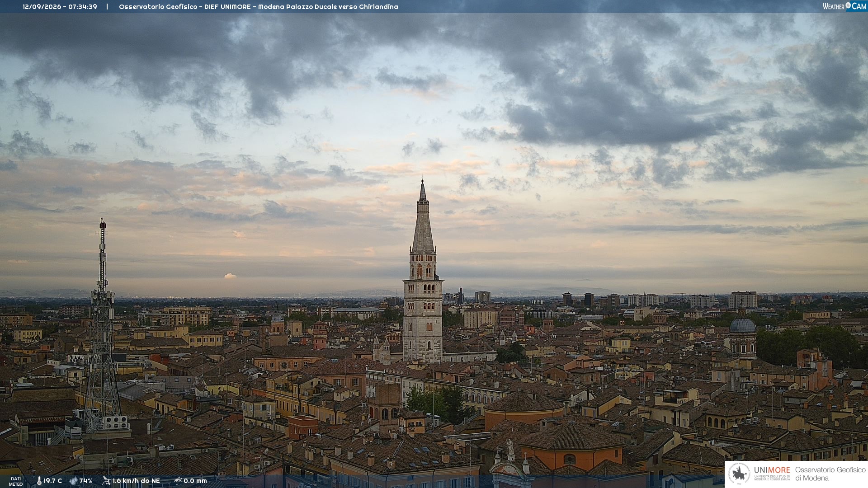Click the 74% humidity value

86,481
